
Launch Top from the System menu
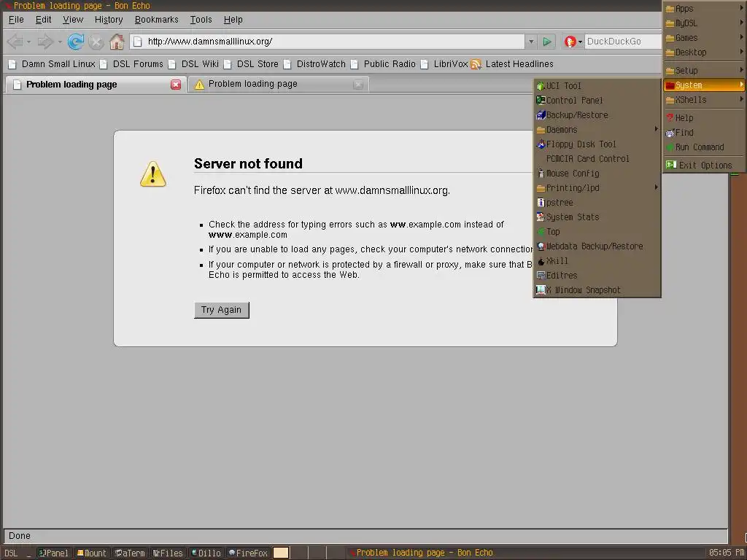coord(597,232)
